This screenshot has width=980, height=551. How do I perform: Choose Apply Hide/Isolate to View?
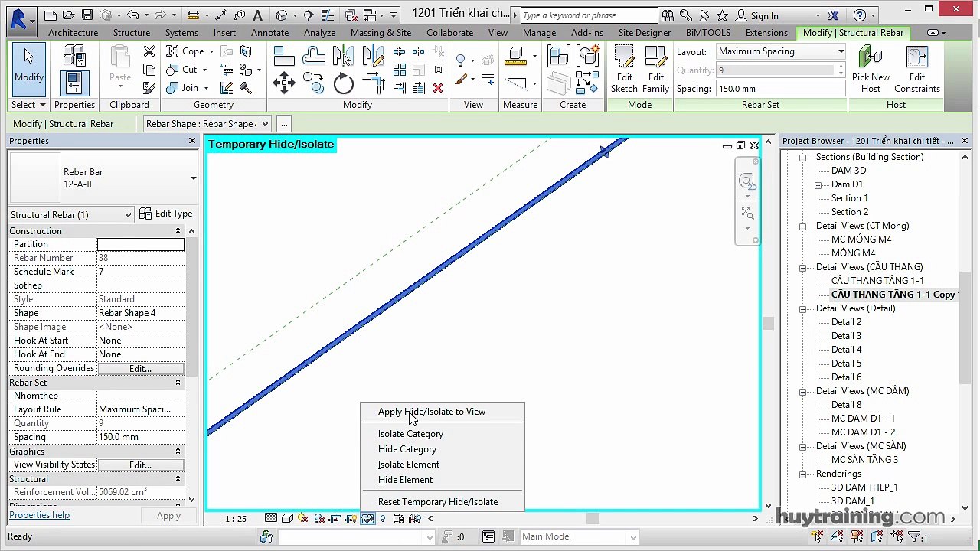432,412
